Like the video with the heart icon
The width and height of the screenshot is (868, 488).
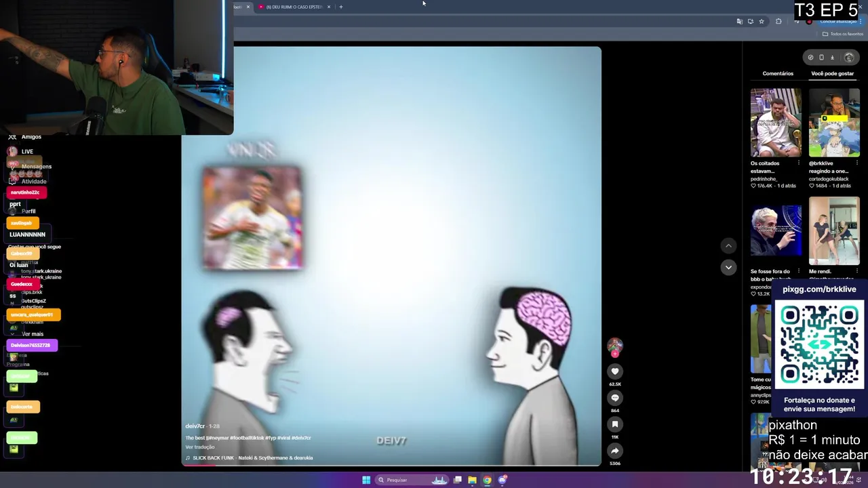click(615, 371)
